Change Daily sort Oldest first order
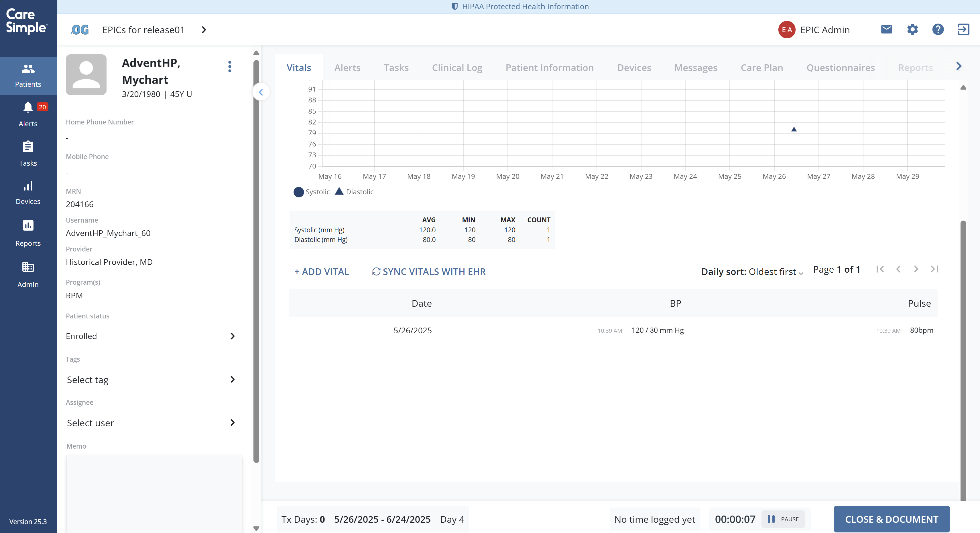This screenshot has width=980, height=533. pyautogui.click(x=775, y=272)
